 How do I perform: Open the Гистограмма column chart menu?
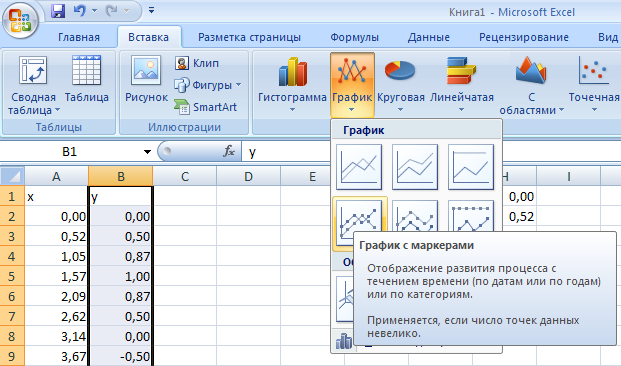292,85
